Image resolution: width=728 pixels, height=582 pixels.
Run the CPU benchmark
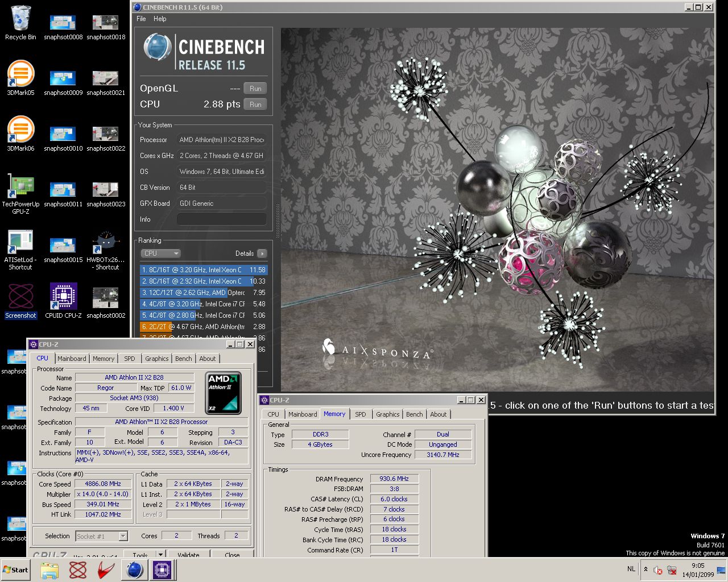(255, 105)
